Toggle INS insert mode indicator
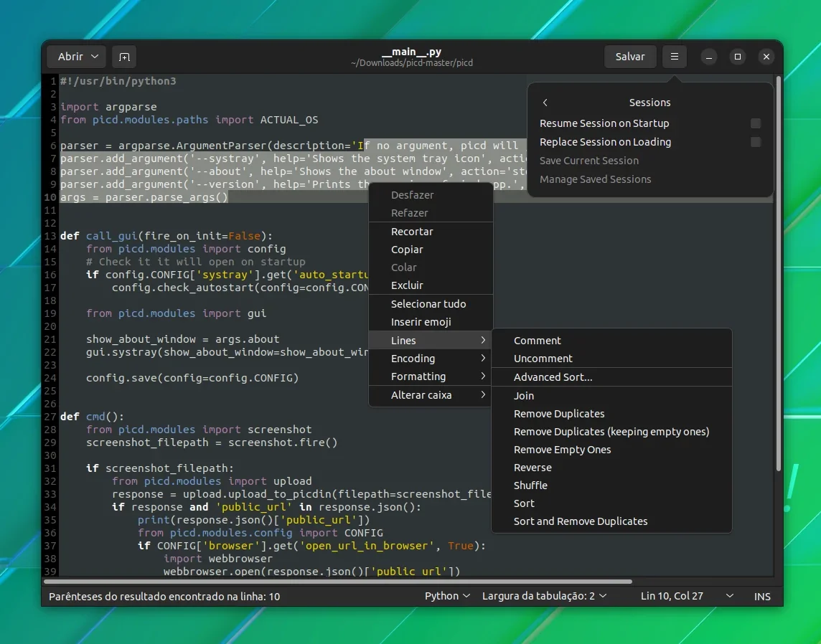Viewport: 821px width, 644px height. 762,597
